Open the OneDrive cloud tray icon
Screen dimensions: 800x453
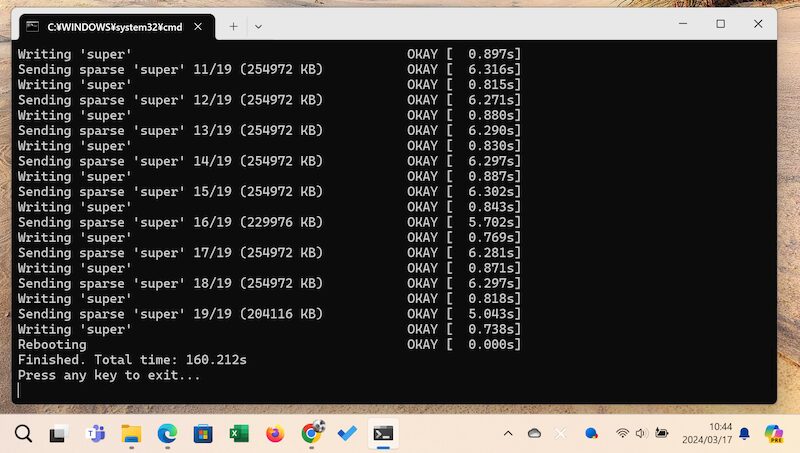tap(534, 433)
